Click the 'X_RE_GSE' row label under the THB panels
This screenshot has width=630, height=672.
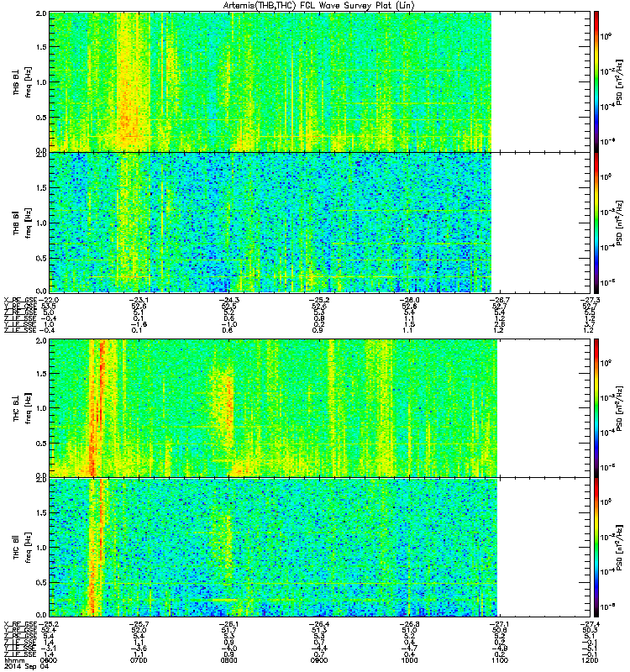pos(20,300)
